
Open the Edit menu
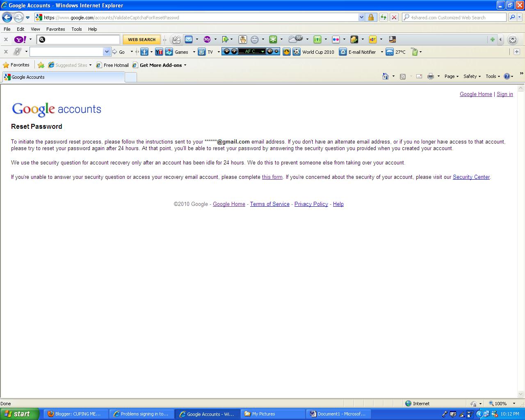21,29
